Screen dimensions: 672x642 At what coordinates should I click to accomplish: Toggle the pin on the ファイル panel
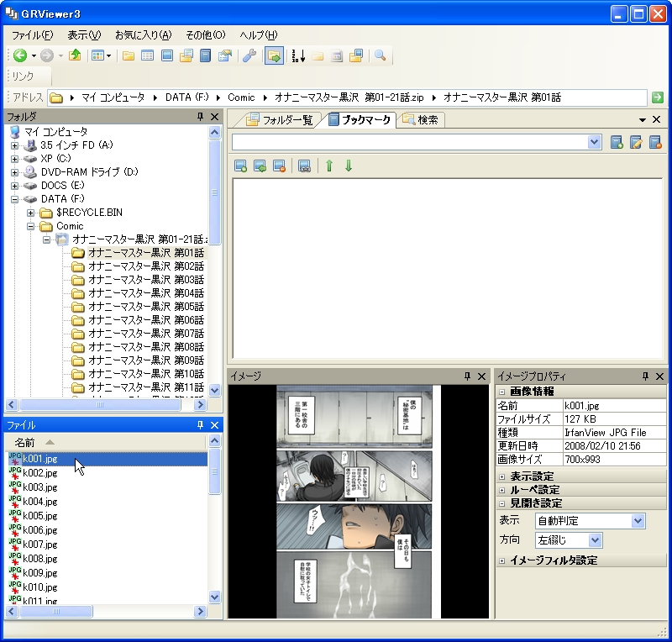click(x=200, y=425)
